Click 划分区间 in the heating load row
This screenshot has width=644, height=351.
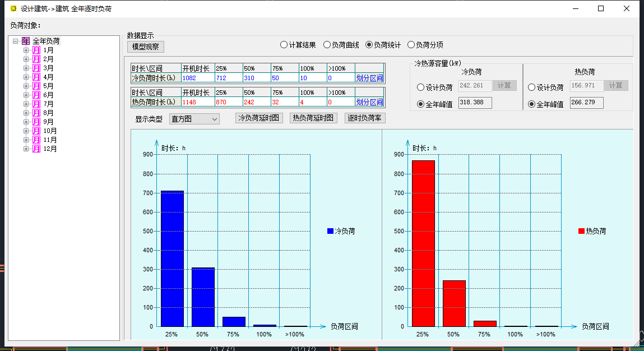(x=369, y=102)
